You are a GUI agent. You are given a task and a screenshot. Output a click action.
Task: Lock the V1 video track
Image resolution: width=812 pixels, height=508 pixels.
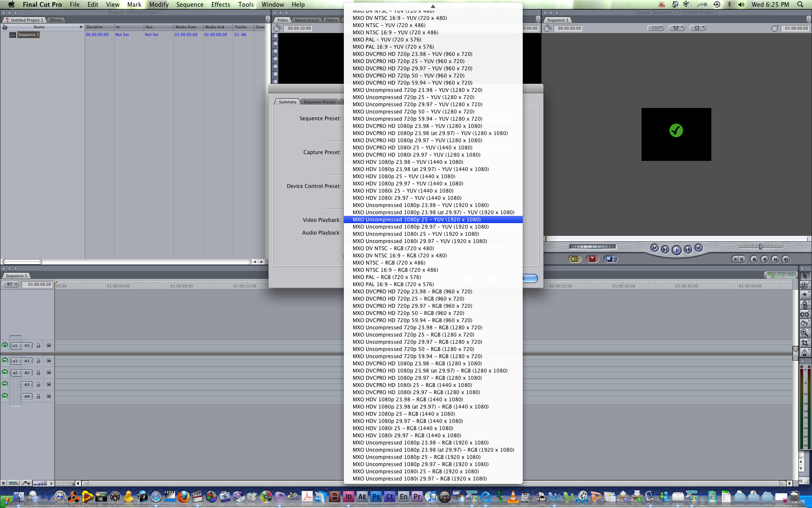tap(38, 346)
